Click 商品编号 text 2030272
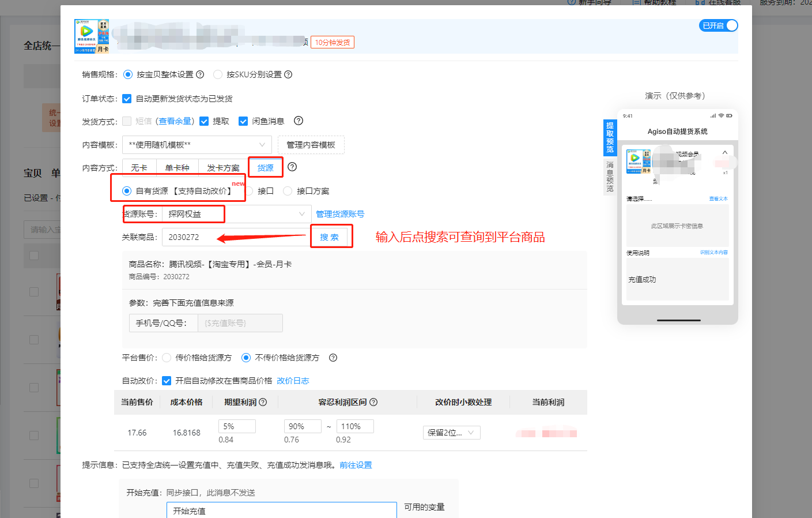Screen dimensions: 812x518 [x=176, y=277]
